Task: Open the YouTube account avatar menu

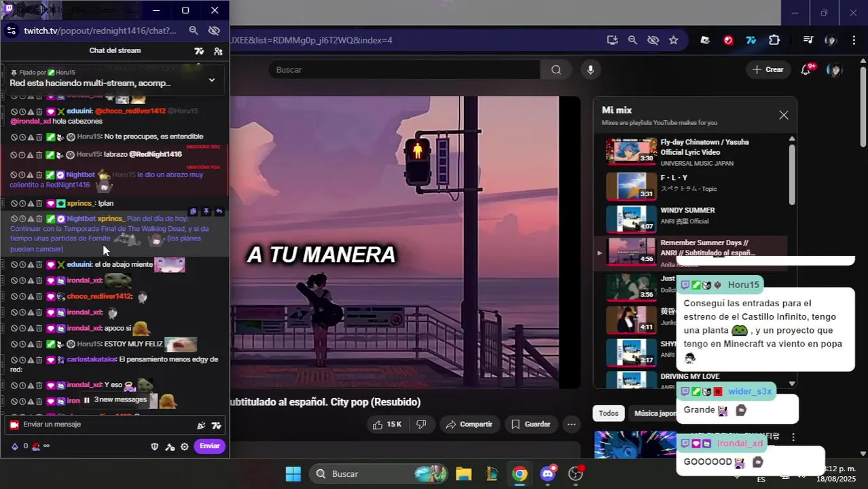Action: pos(834,70)
